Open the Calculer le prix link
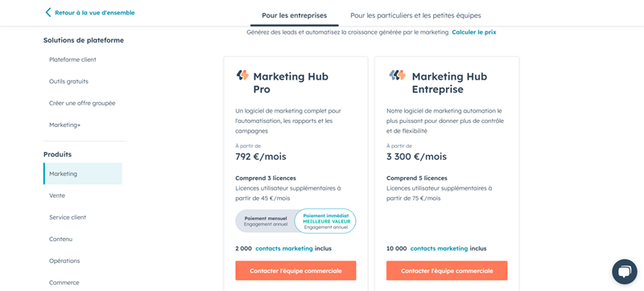Image resolution: width=644 pixels, height=291 pixels. click(474, 32)
